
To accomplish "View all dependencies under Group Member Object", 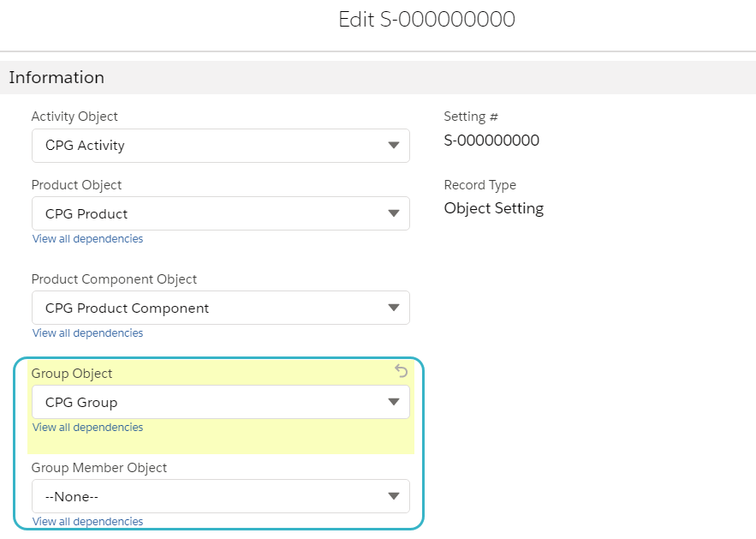I will tap(87, 522).
